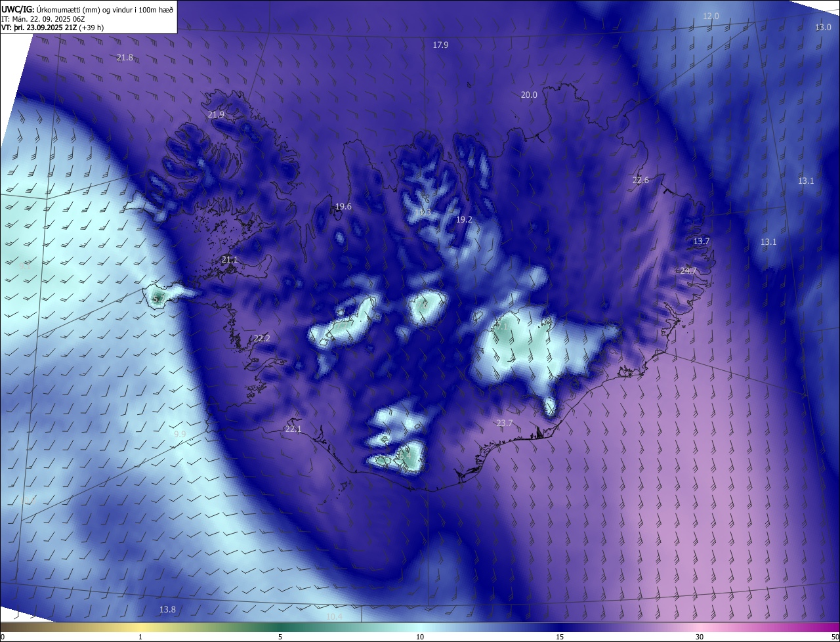
Task: Click the 12.0 value label
Action: click(711, 16)
